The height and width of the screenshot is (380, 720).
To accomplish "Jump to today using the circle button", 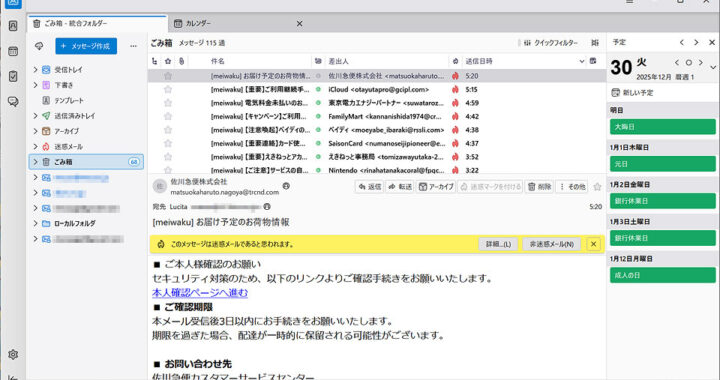I will coord(688,62).
